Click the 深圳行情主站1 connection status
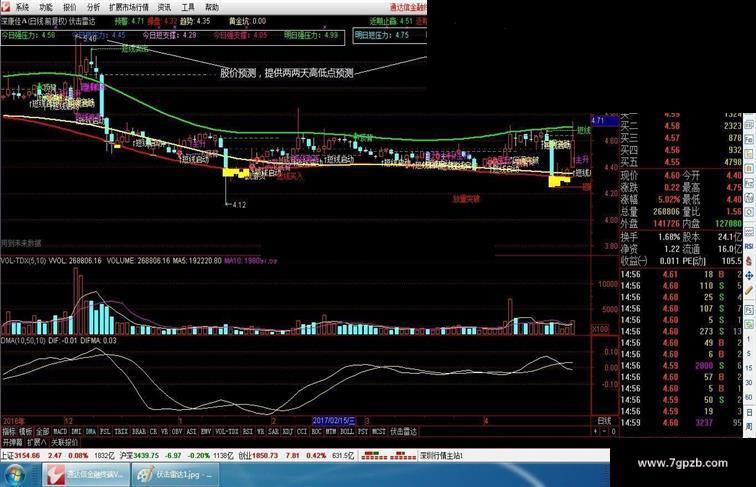The height and width of the screenshot is (487, 756). (x=441, y=455)
